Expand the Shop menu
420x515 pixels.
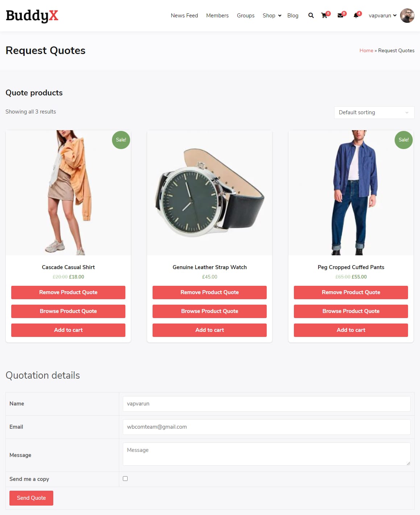[x=272, y=16]
